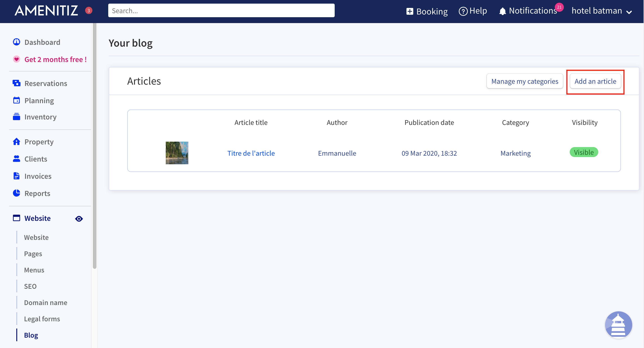Go to Clients page

[x=36, y=159]
